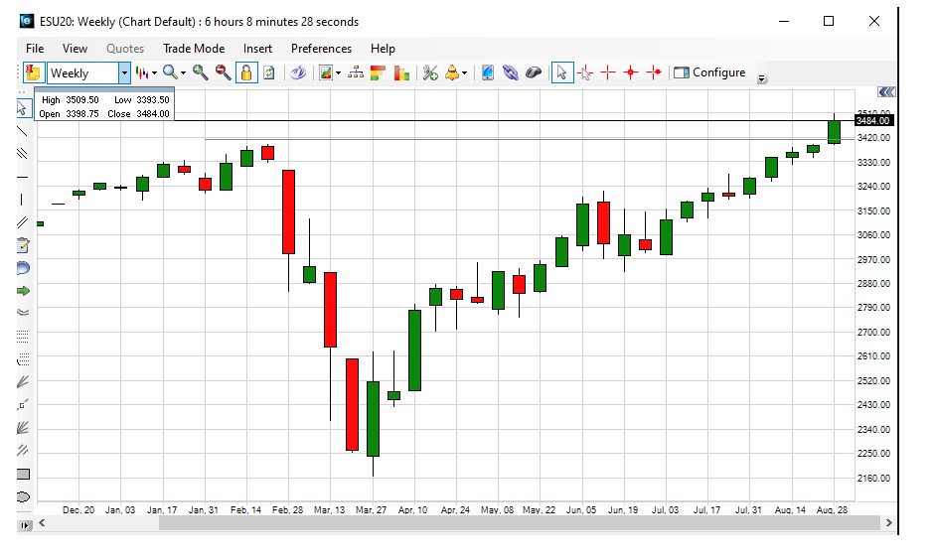Click the scissors and percent icon
The width and height of the screenshot is (934, 560).
point(430,72)
